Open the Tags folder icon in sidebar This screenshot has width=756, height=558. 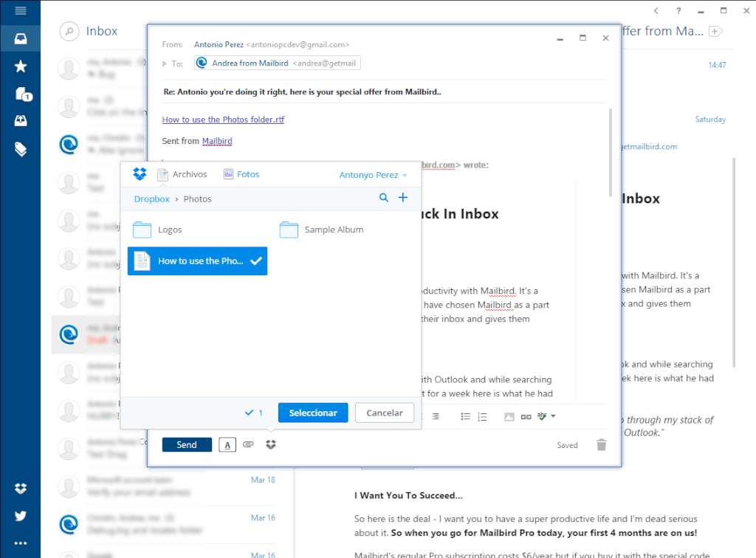pyautogui.click(x=20, y=149)
